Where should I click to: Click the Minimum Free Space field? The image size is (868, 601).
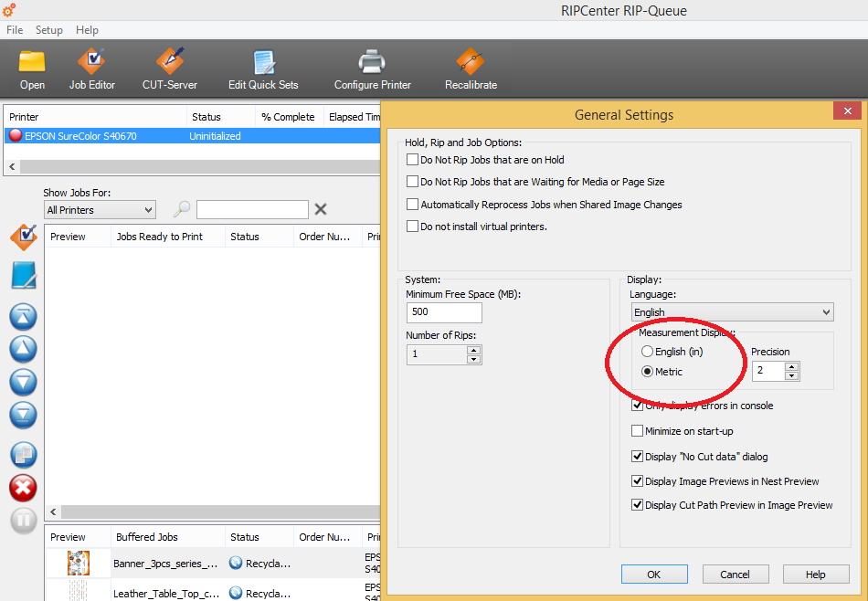pyautogui.click(x=444, y=312)
